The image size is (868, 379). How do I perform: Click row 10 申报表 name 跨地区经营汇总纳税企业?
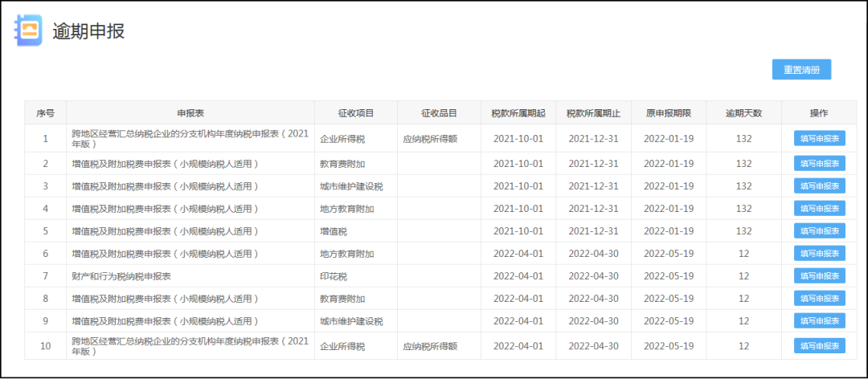[190, 346]
